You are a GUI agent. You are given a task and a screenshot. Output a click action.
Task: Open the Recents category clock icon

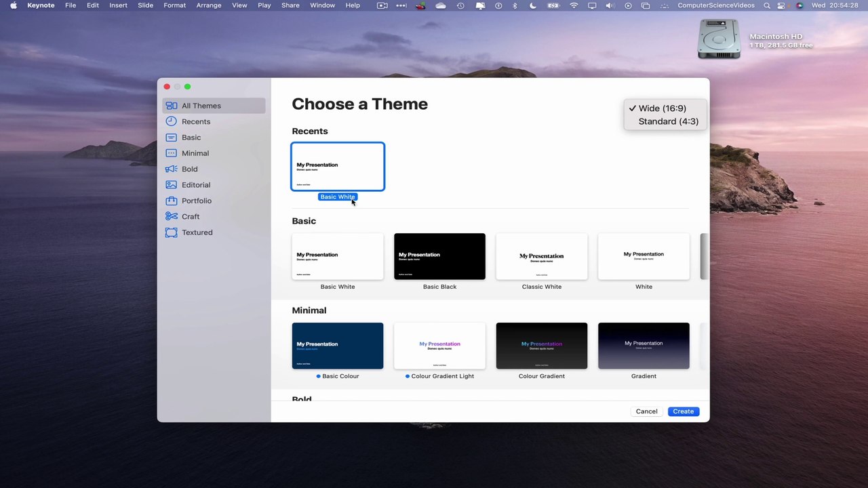click(x=171, y=121)
